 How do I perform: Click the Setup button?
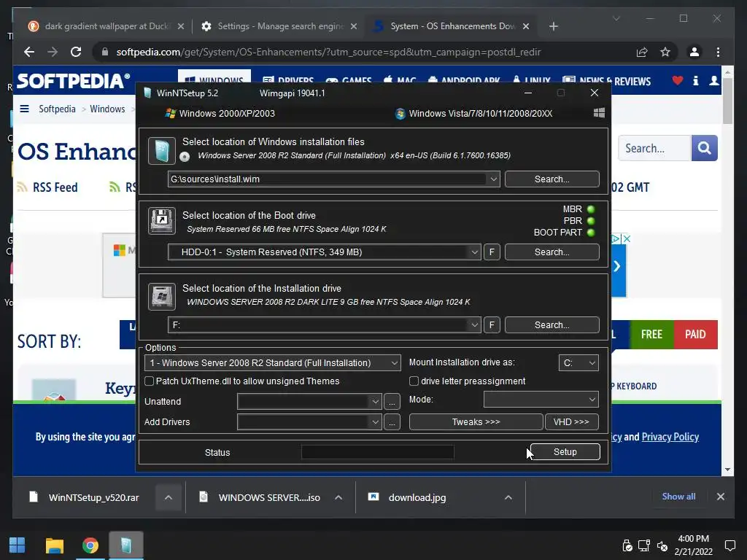tap(565, 451)
